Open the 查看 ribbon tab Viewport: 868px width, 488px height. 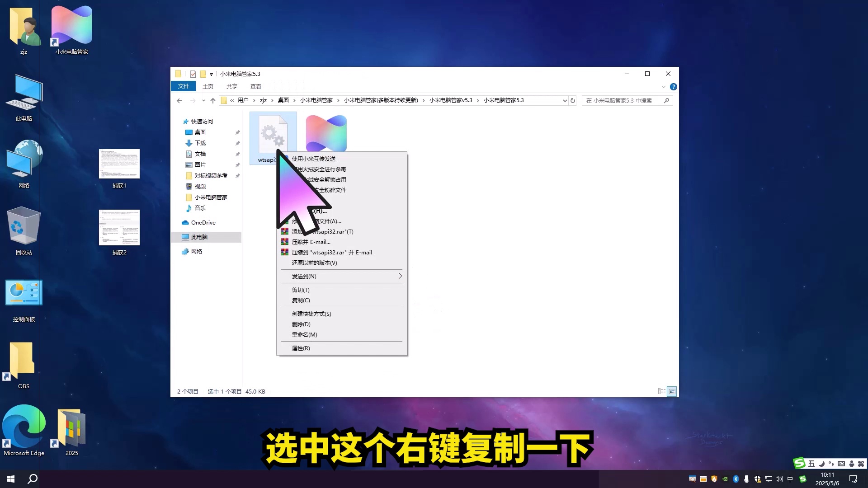255,86
